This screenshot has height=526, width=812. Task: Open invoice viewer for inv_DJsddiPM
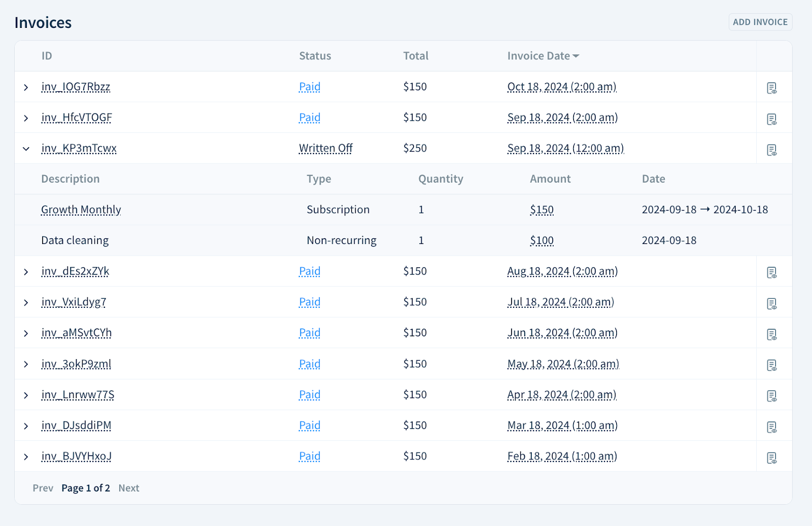tap(772, 427)
